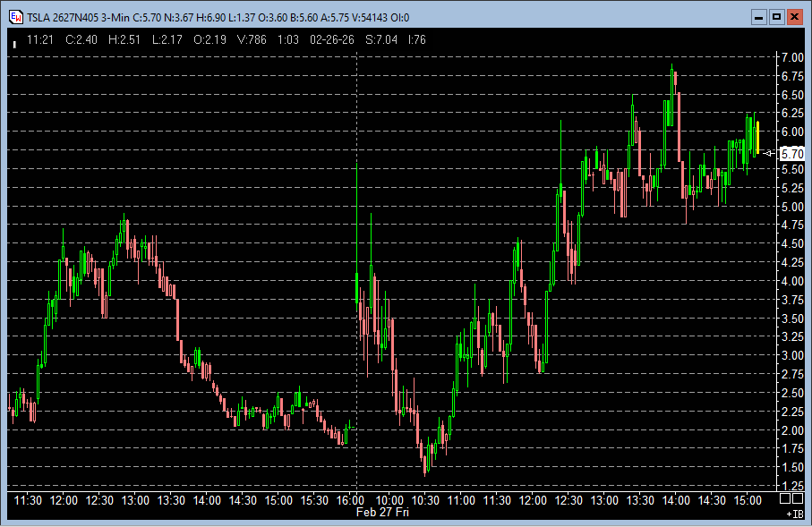Click the +IB label in bottom corner

pos(794,514)
